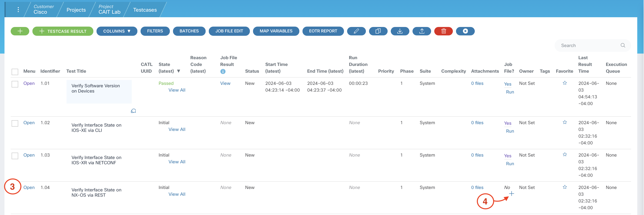This screenshot has height=215, width=644.
Task: Click Verify Interface State on IOS-XR title
Action: pos(97,160)
